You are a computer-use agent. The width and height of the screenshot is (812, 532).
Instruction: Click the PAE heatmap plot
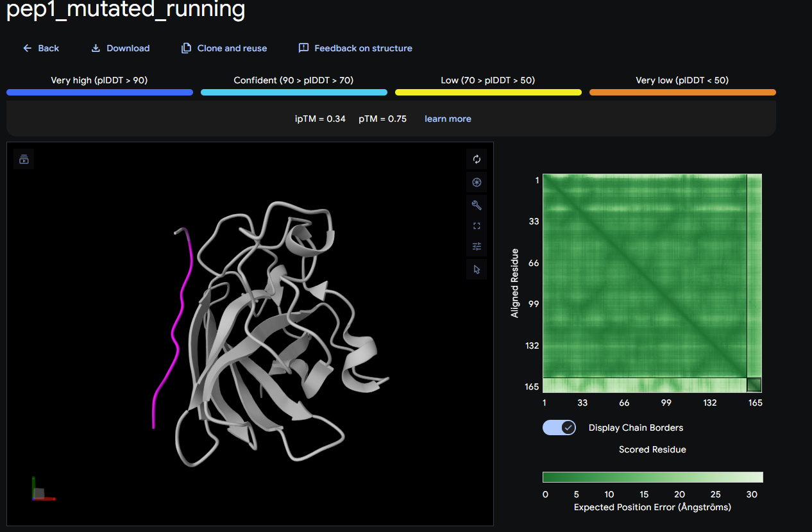coord(652,283)
